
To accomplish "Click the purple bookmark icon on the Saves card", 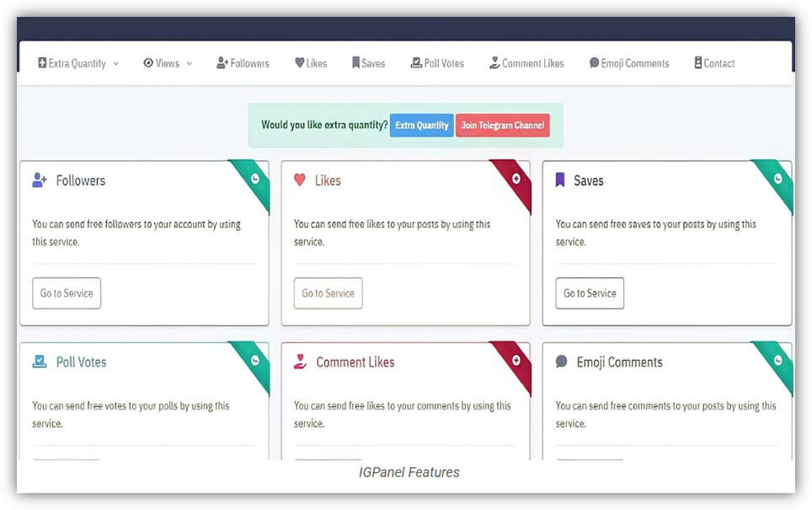I will coord(560,180).
